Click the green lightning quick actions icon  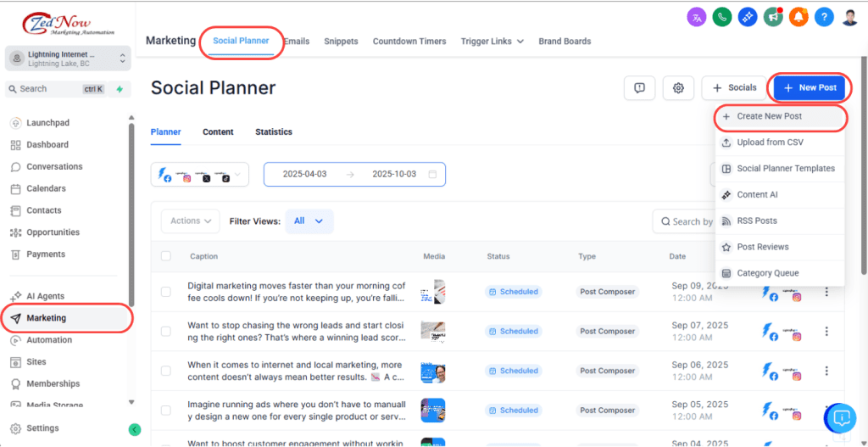click(120, 88)
